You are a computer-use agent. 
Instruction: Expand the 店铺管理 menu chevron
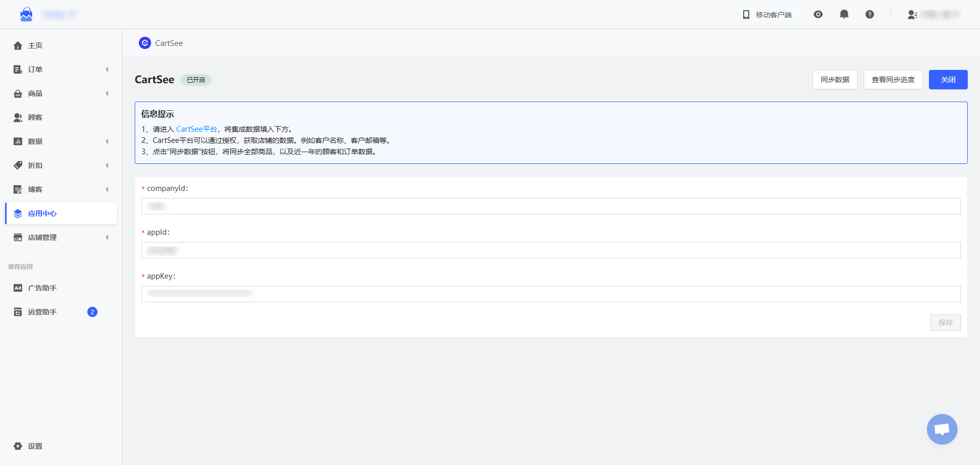[x=107, y=237]
